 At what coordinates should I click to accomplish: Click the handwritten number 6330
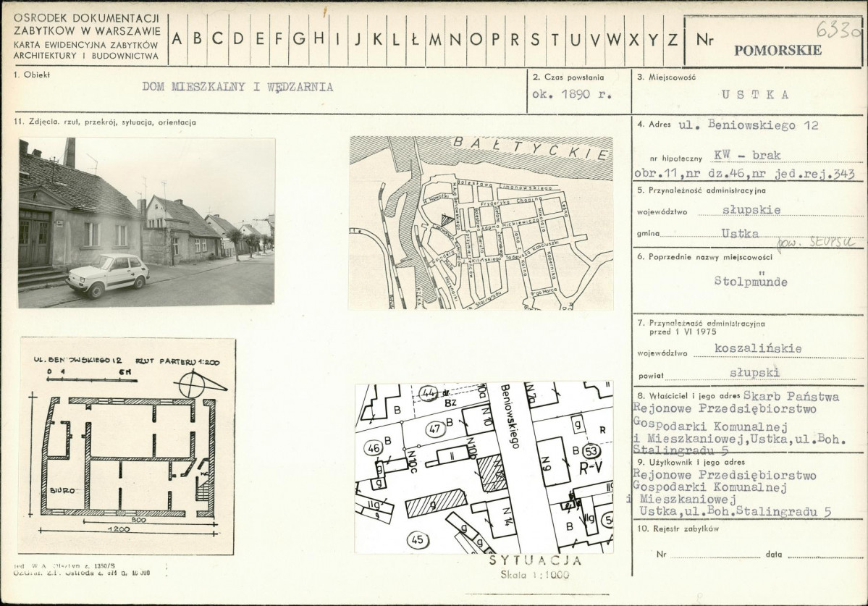[838, 28]
